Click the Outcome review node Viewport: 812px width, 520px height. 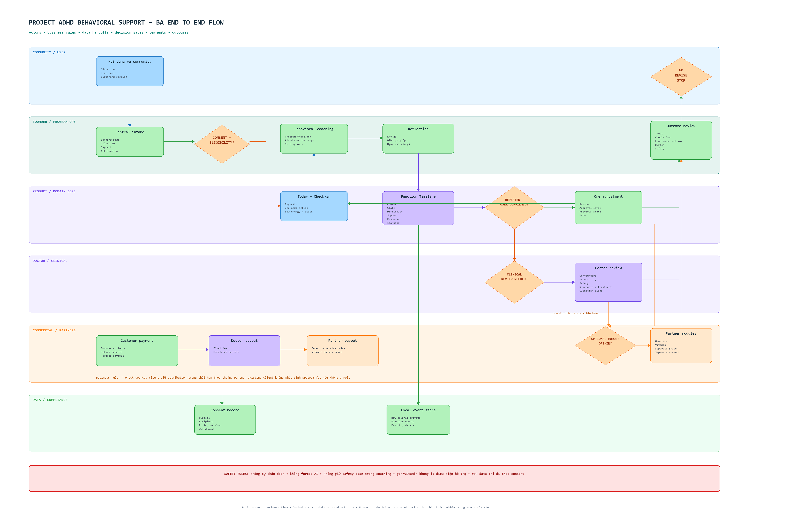pos(681,140)
